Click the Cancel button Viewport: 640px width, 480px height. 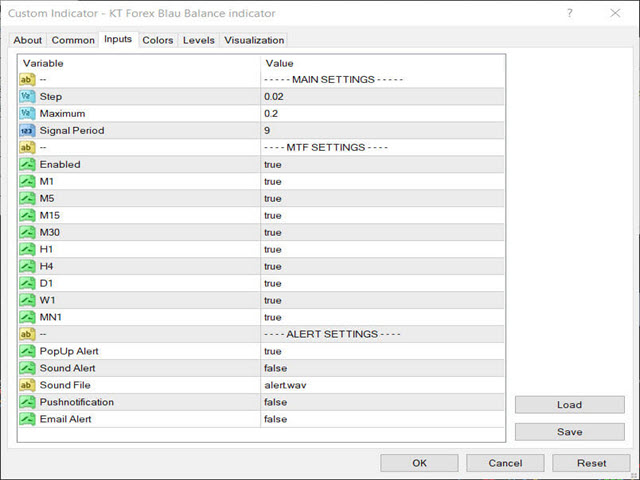pos(505,463)
